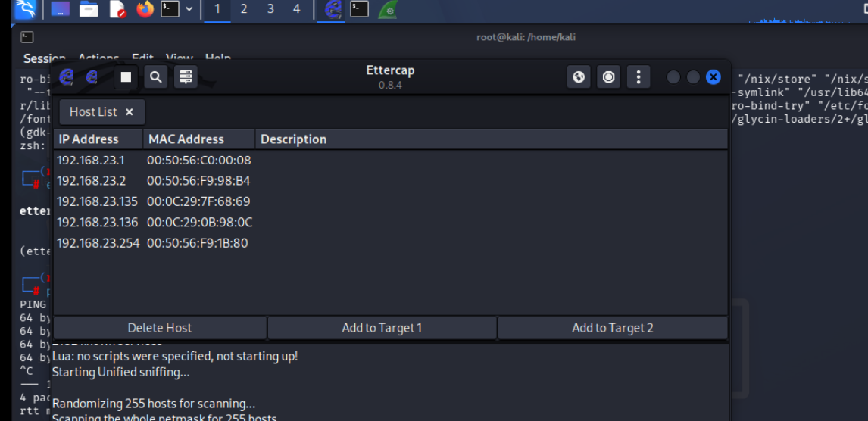Open the terminal's Actions menu
The height and width of the screenshot is (421, 868).
tap(98, 58)
